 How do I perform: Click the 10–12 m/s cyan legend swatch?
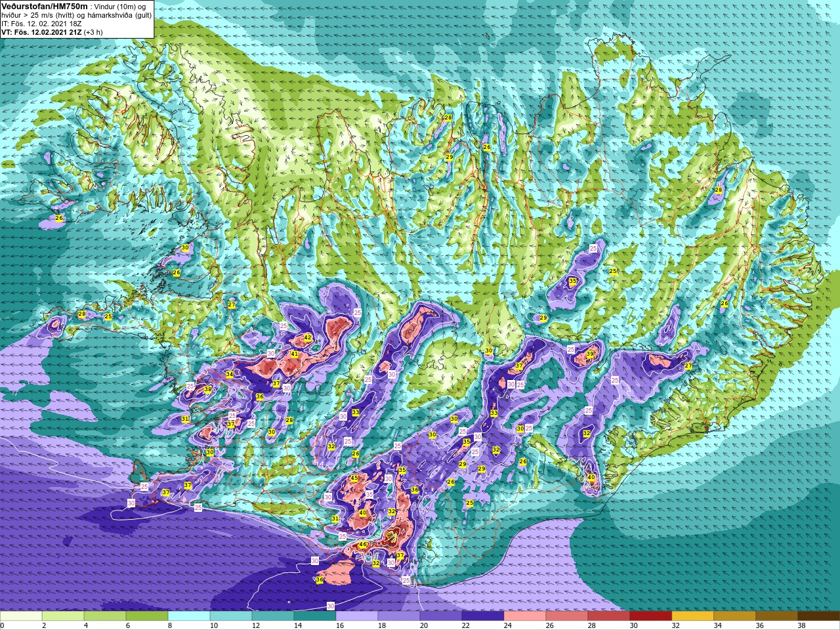[231, 617]
